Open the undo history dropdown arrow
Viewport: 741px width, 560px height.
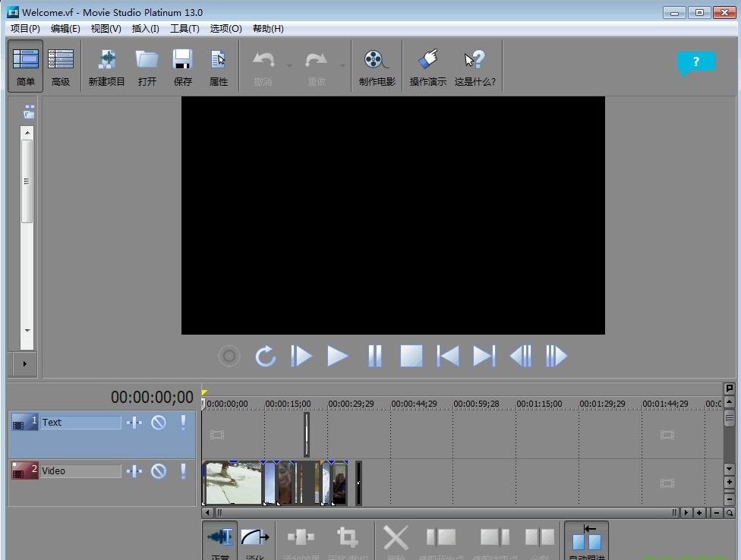click(x=290, y=65)
